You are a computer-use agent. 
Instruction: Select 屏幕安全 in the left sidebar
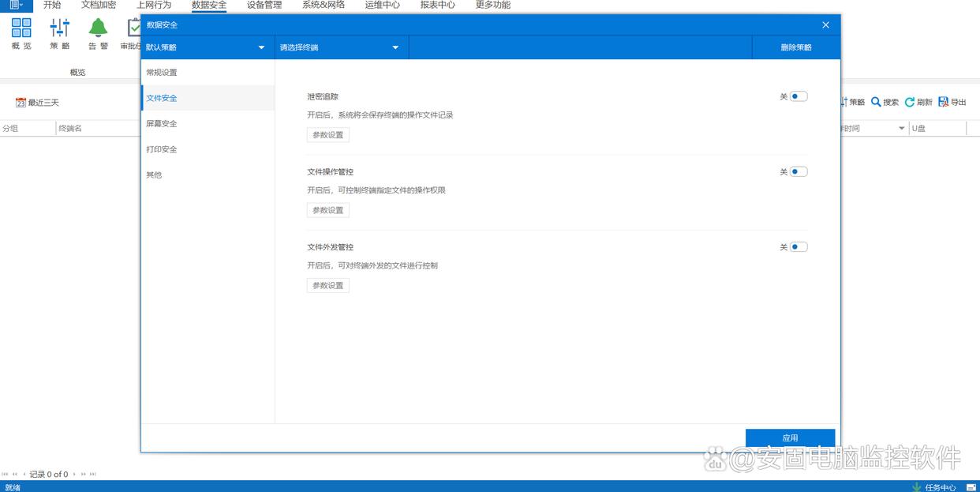pos(162,124)
